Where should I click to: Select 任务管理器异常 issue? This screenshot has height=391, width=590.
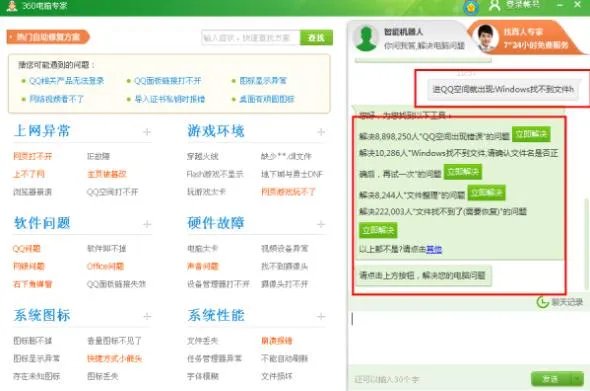[214, 358]
